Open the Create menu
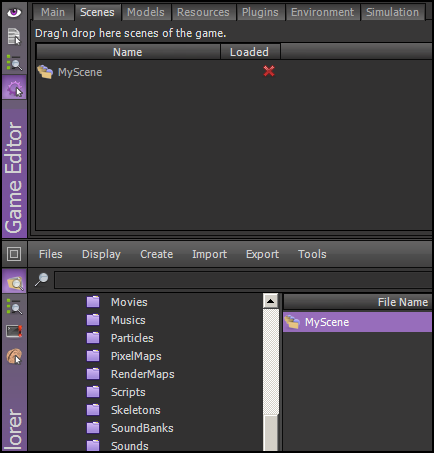 point(157,254)
